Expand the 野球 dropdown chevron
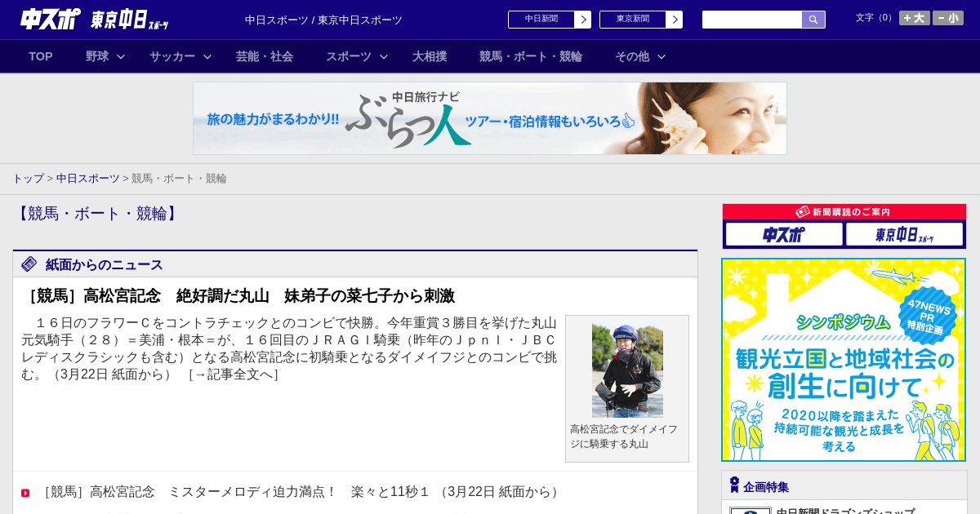Screen dimensions: 980x514 pos(121,56)
